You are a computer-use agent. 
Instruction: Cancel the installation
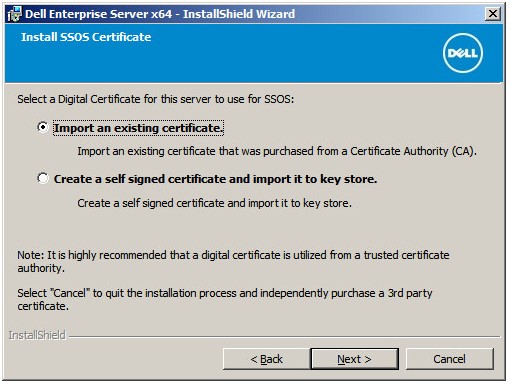(x=449, y=359)
